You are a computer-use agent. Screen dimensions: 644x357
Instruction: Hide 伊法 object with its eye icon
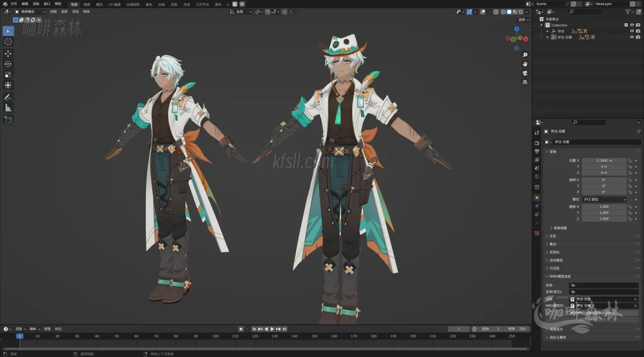coord(631,31)
